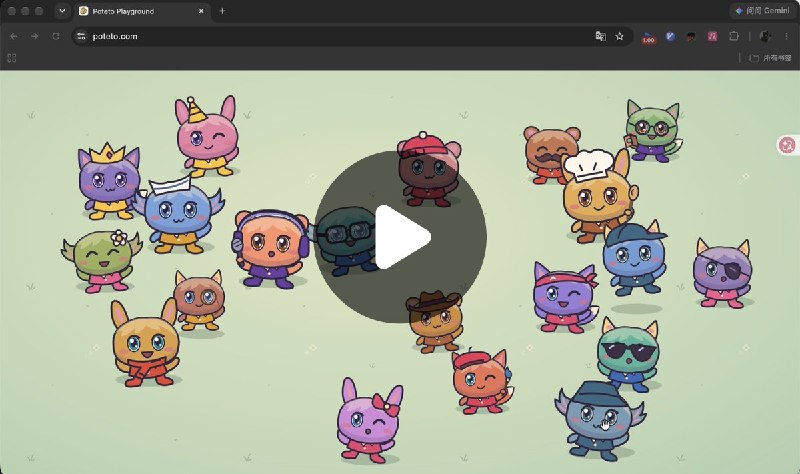Reload the poteto.com page

coord(56,36)
